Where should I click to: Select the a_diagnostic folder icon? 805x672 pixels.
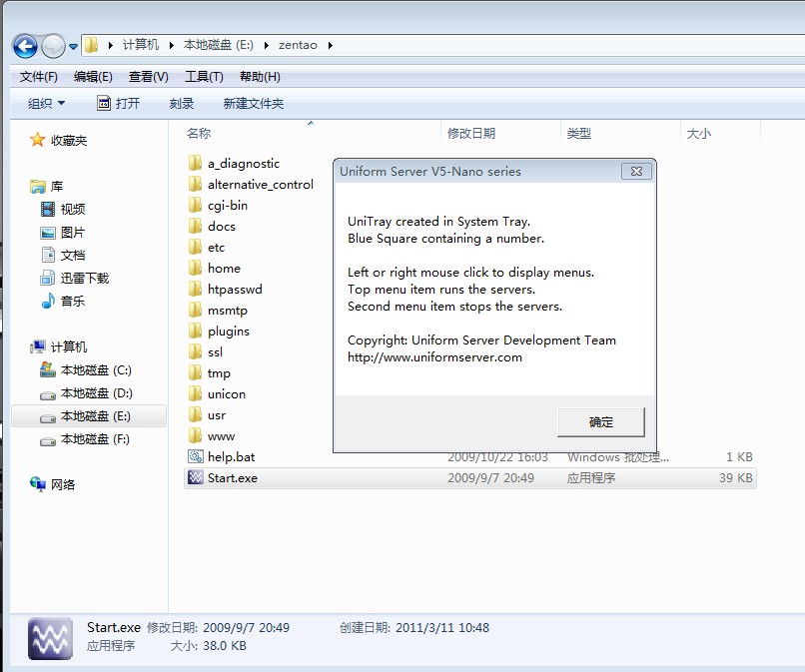coord(195,163)
